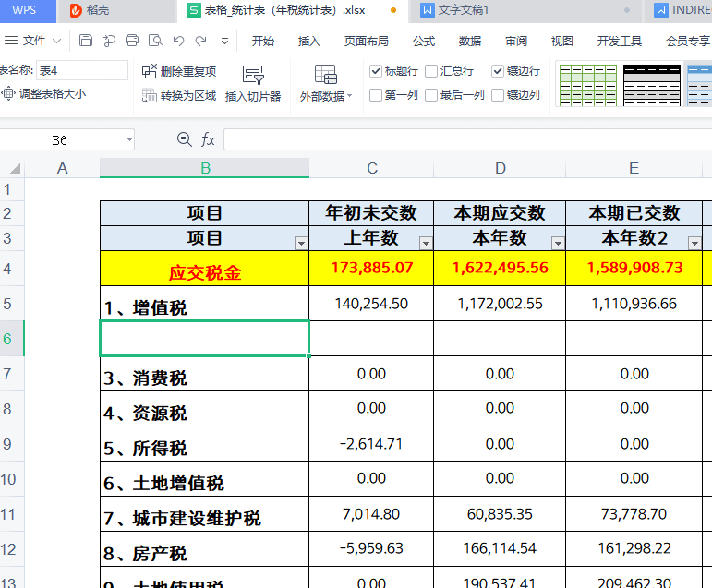Click 删除重复项 remove duplicates icon
This screenshot has width=712, height=588.
150,71
